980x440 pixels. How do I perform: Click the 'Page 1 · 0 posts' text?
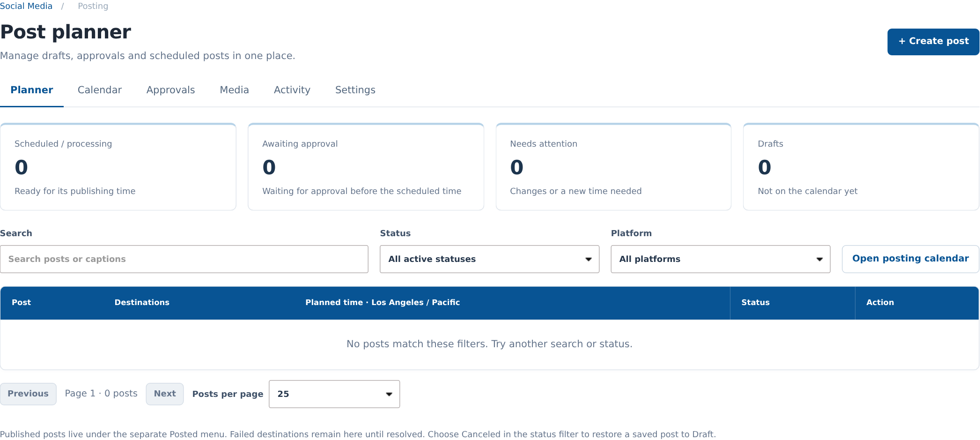click(101, 394)
